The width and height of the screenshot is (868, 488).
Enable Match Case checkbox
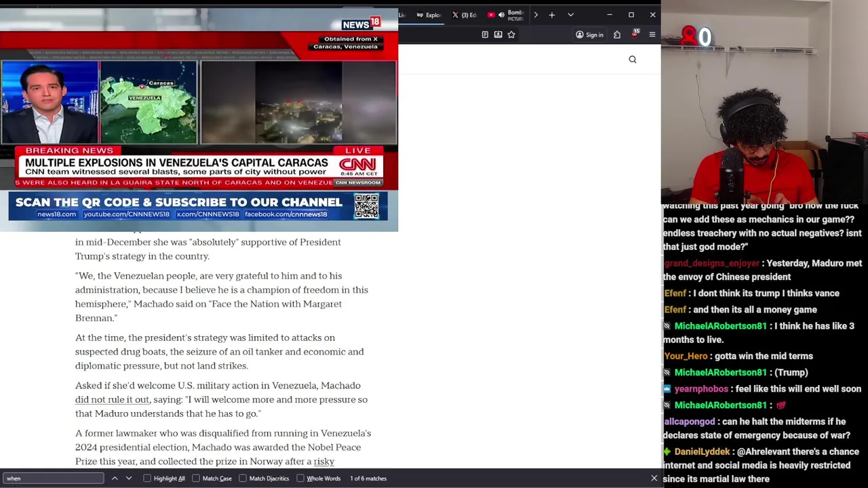tap(196, 479)
